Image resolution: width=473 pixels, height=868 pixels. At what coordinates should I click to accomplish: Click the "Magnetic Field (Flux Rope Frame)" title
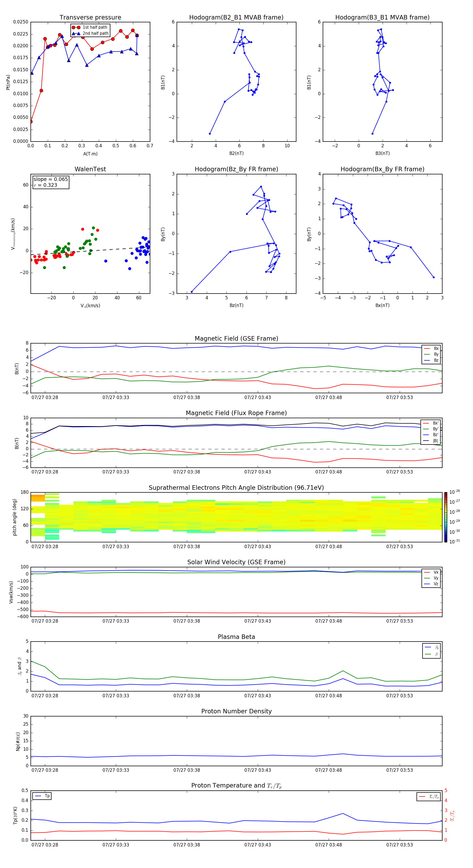tap(236, 413)
